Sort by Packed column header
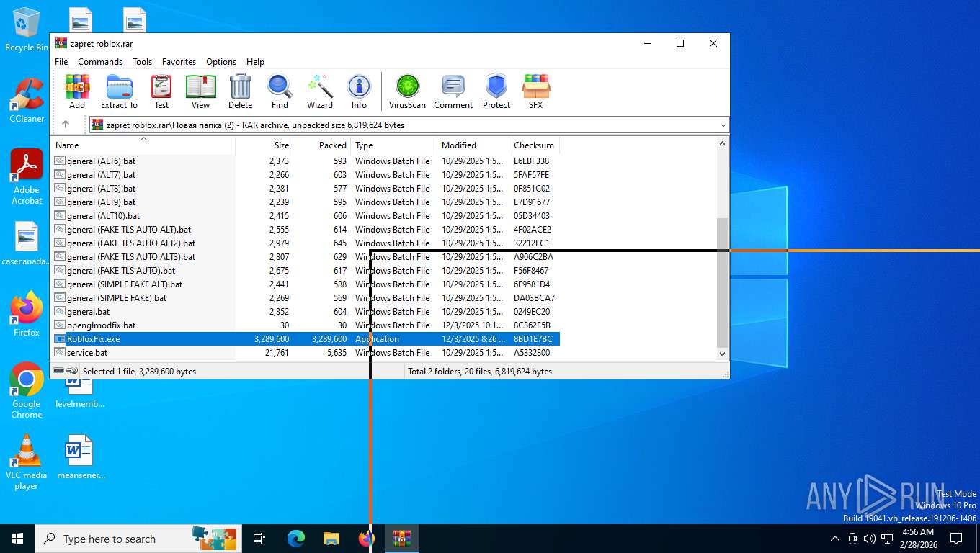980x553 pixels. (322, 145)
